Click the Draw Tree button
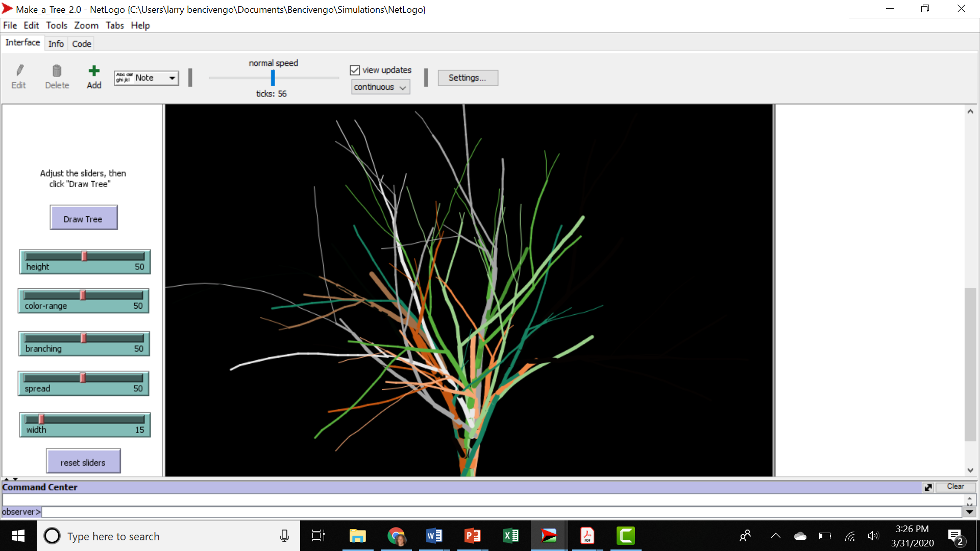Viewport: 980px width, 551px height. coord(83,218)
